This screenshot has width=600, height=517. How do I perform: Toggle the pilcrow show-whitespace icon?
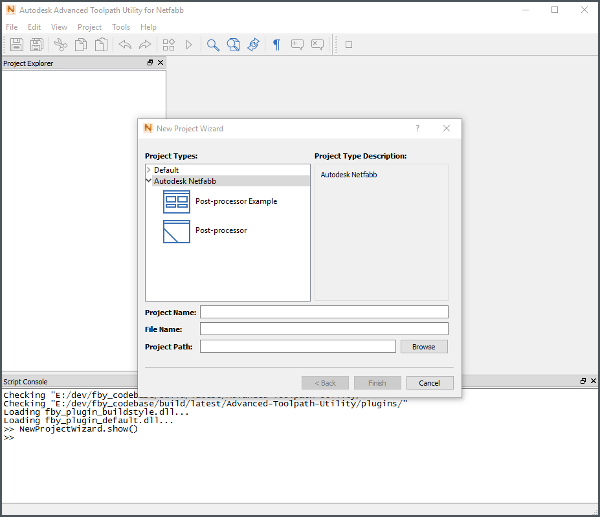click(x=277, y=44)
